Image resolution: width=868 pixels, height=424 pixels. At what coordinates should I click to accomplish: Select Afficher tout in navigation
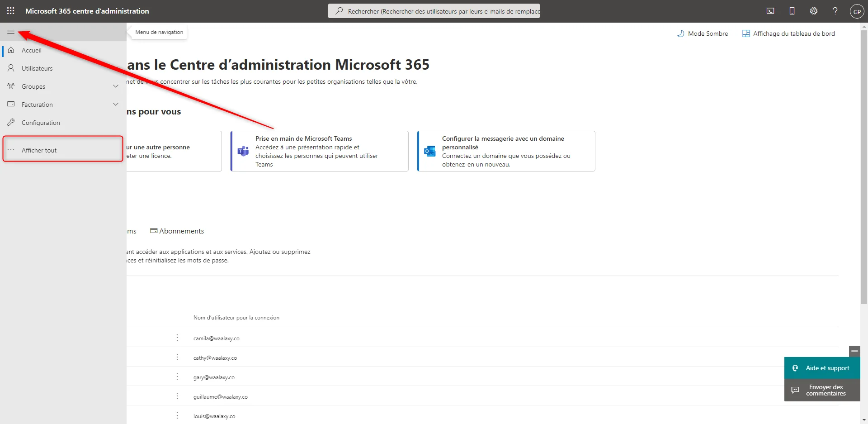(63, 150)
